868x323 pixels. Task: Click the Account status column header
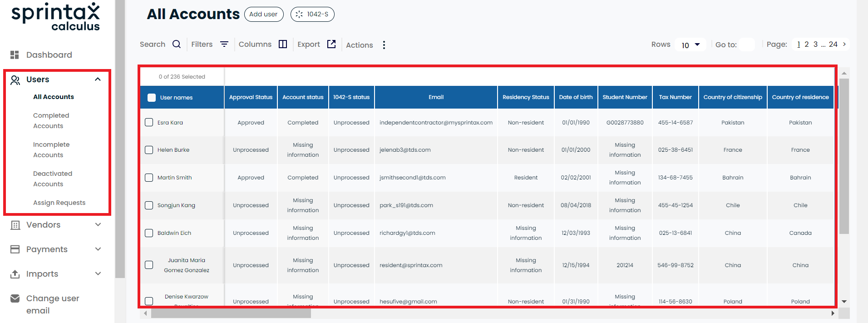point(303,97)
